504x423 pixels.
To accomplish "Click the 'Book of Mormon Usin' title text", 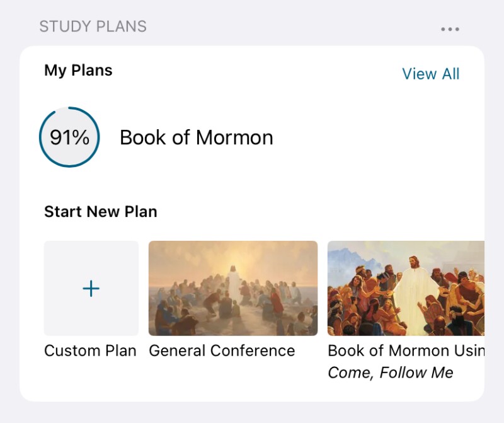I will [406, 351].
